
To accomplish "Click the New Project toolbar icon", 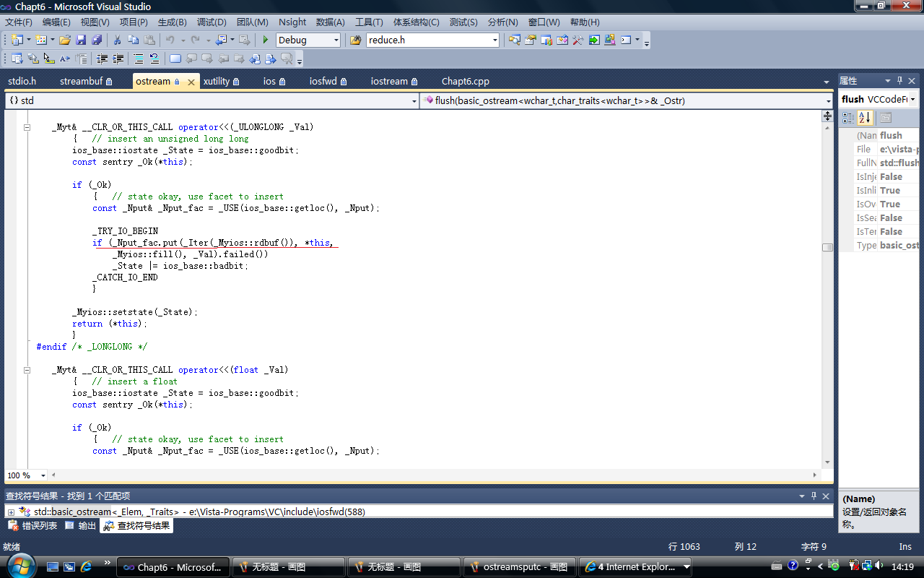I will 17,40.
